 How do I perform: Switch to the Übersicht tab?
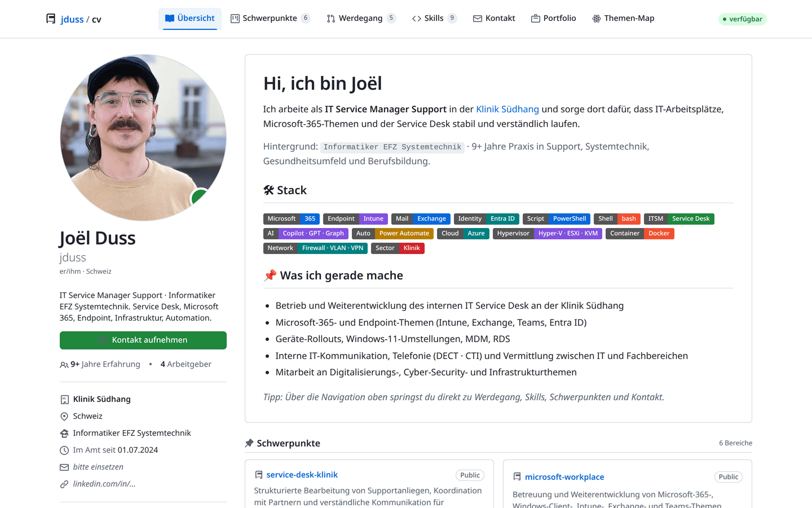190,18
